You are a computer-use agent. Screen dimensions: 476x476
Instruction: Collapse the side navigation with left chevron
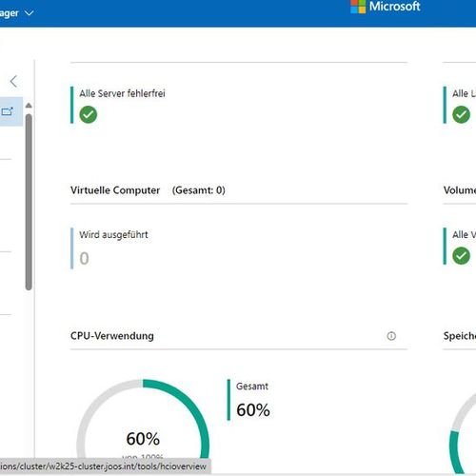tap(13, 82)
